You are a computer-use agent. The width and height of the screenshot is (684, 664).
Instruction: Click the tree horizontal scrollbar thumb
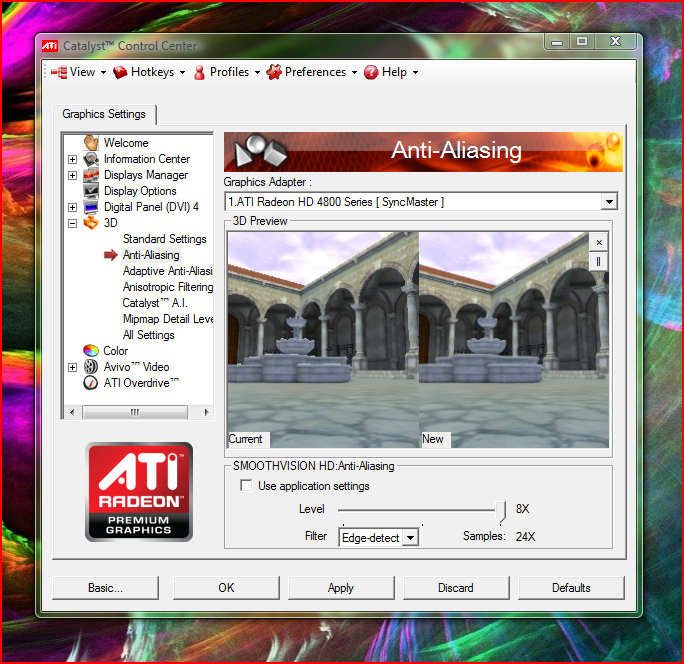pyautogui.click(x=135, y=412)
